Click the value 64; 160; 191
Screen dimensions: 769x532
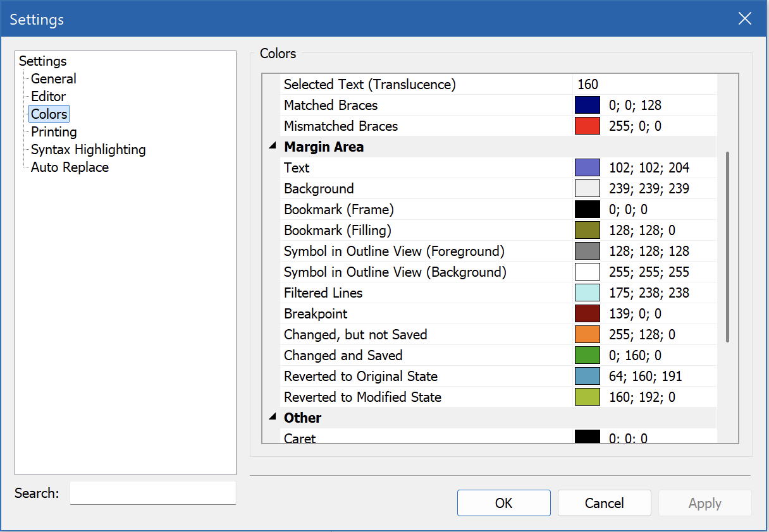tap(646, 376)
